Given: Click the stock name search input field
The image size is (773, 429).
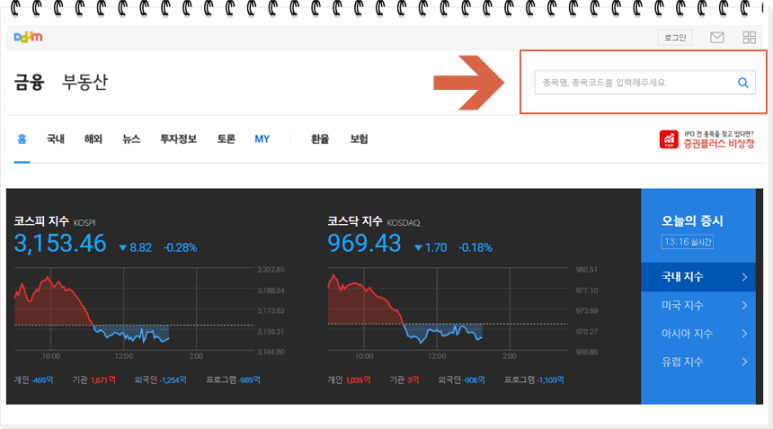Looking at the screenshot, I should coord(632,83).
